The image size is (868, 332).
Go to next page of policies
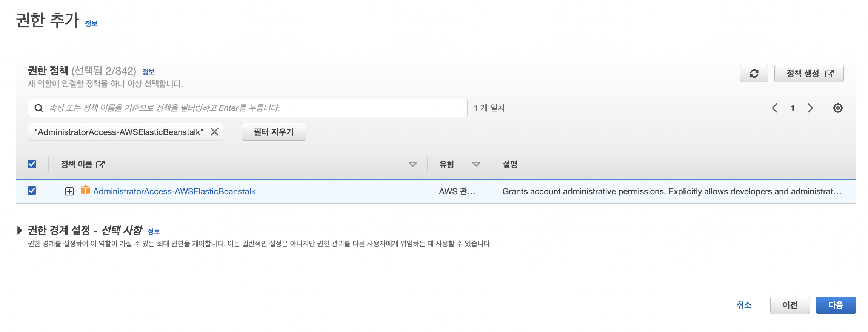point(810,108)
